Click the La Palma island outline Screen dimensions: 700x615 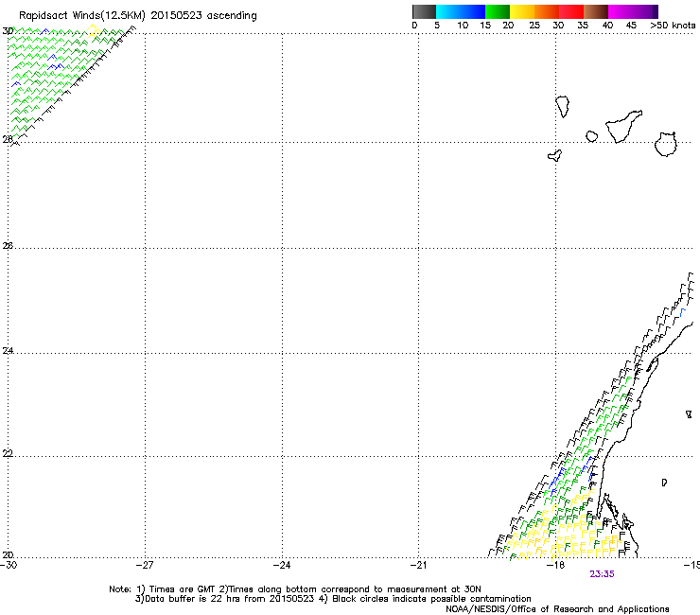[563, 107]
